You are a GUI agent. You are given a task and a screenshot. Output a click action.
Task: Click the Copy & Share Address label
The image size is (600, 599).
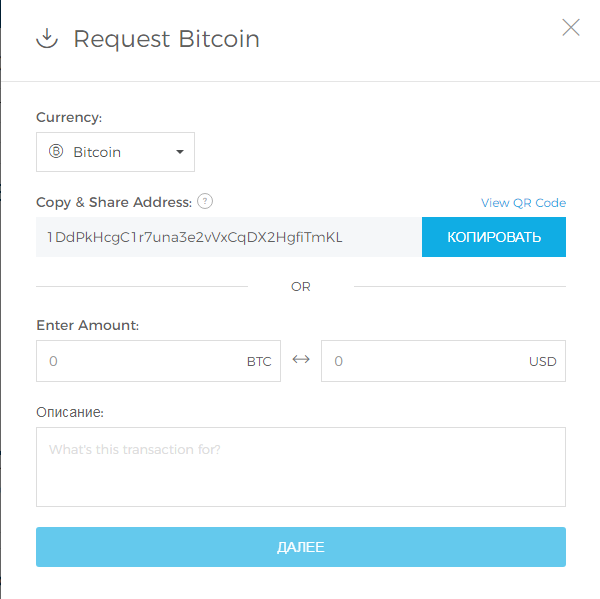(x=113, y=202)
